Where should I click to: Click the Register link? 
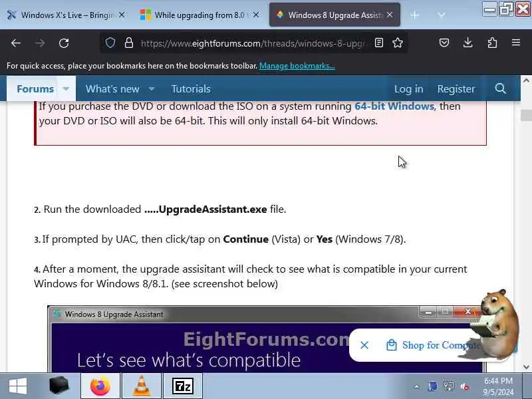456,89
